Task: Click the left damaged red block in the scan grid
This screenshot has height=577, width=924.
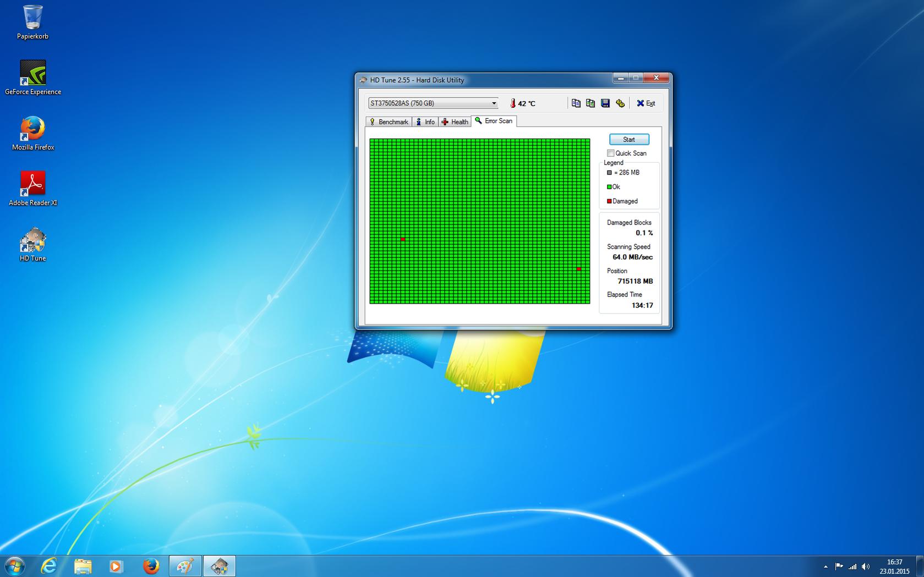Action: tap(403, 239)
